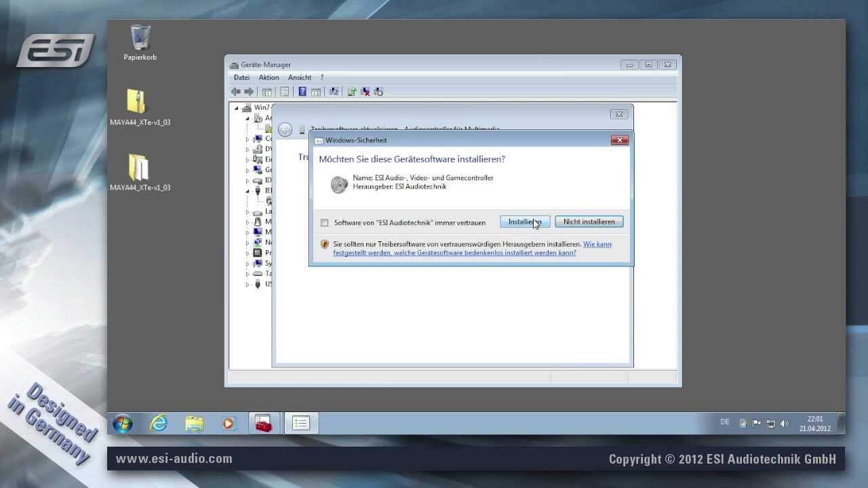Click the volume speaker icon in system tray
868x488 pixels.
(785, 424)
